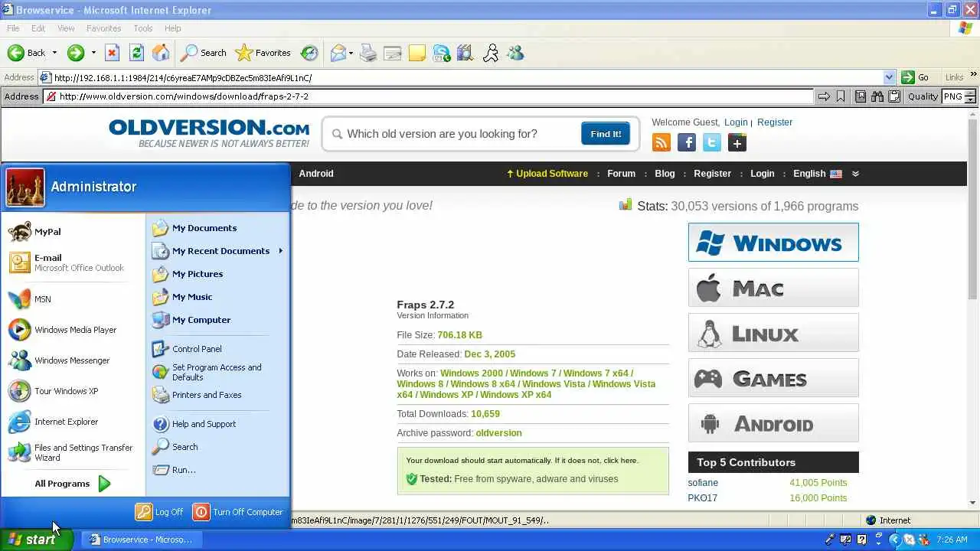The image size is (980, 551).
Task: Show hidden tray icons arrow
Action: [894, 540]
